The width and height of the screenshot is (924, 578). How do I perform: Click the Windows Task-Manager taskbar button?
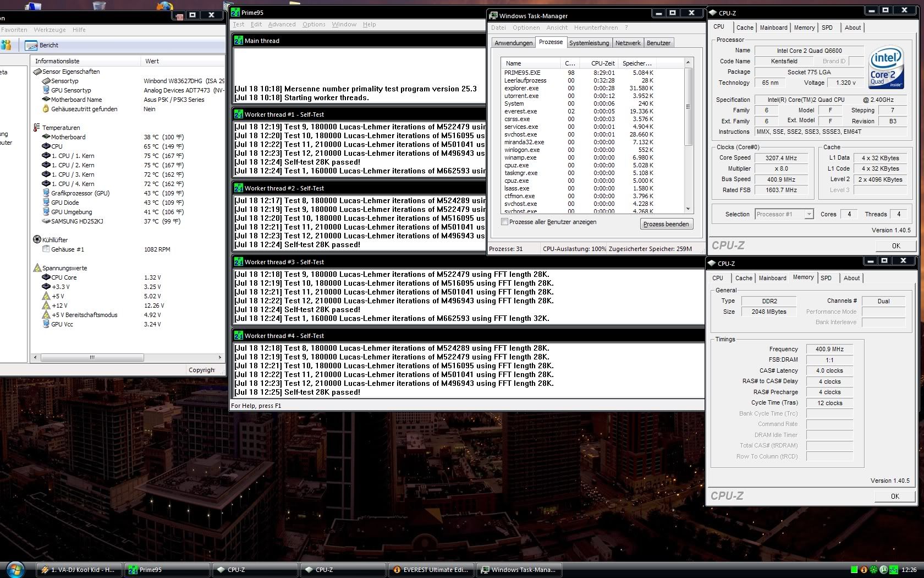tap(519, 570)
